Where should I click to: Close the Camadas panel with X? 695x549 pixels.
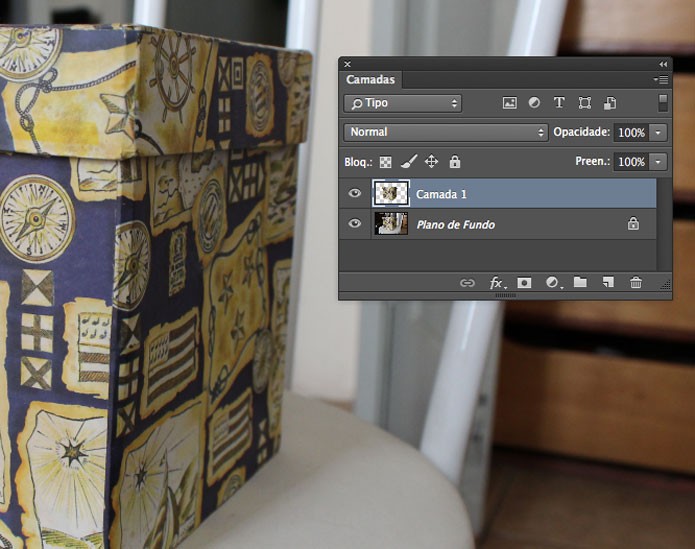tap(348, 64)
